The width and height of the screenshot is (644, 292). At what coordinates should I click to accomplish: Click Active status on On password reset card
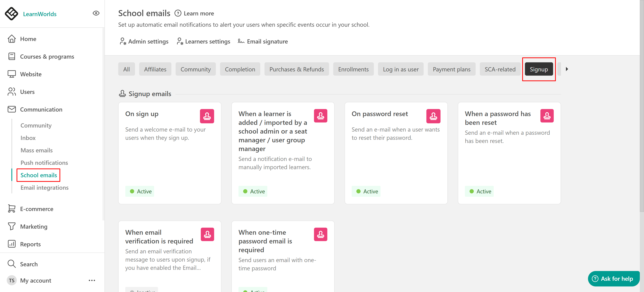coord(366,191)
